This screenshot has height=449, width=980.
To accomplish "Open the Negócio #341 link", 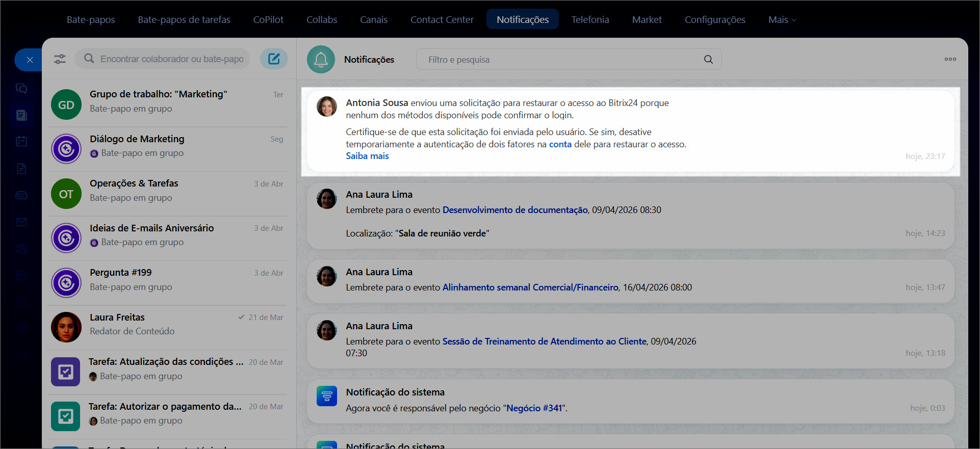I will 534,408.
